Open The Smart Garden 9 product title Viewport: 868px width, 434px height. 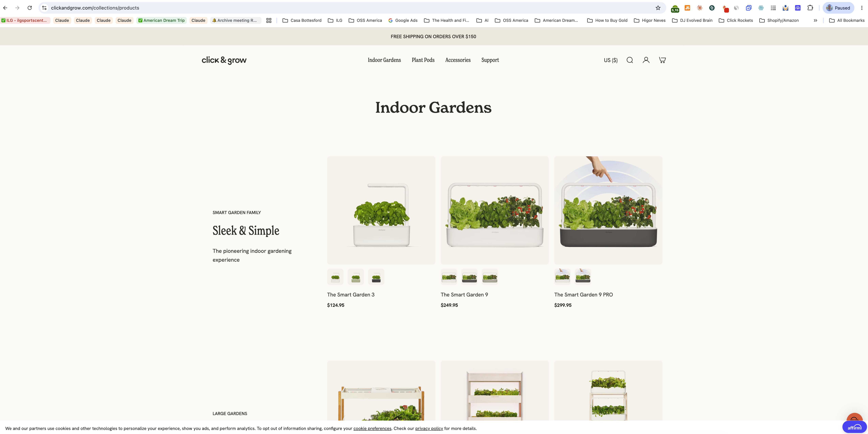click(x=464, y=295)
